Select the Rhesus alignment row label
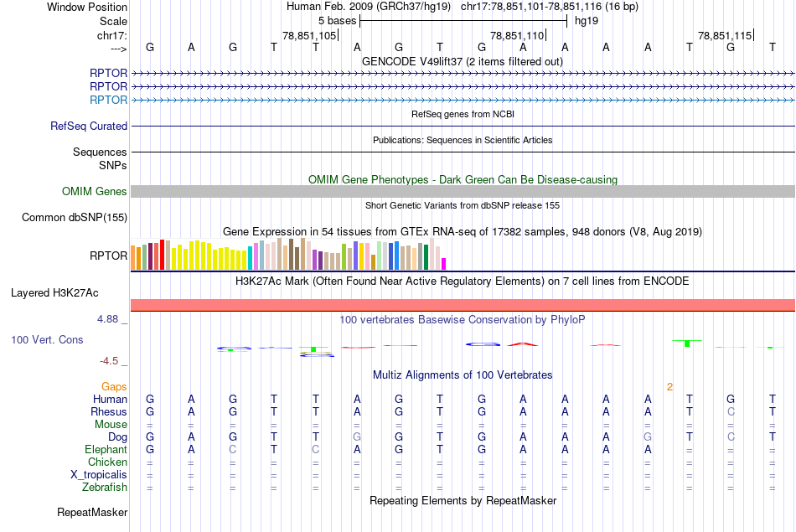This screenshot has height=532, width=796. 109,411
